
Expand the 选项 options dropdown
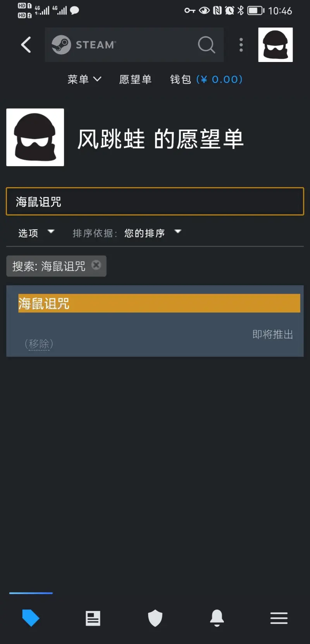coord(36,233)
